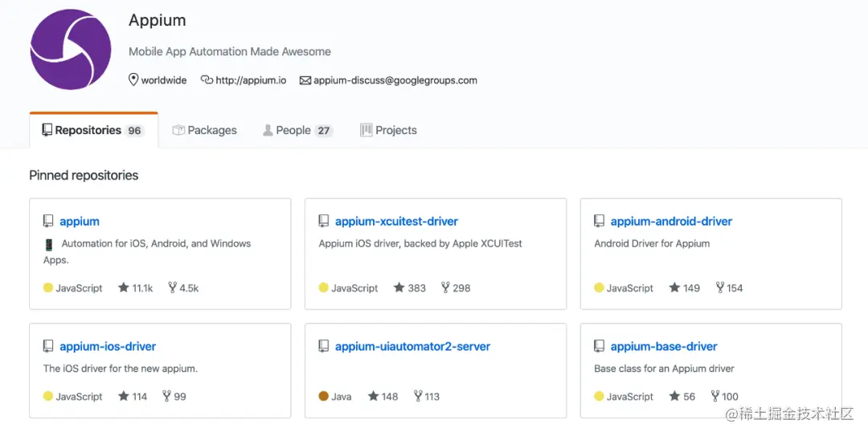Click the repo icon beside appium-base-driver
868x436 pixels.
(x=599, y=346)
